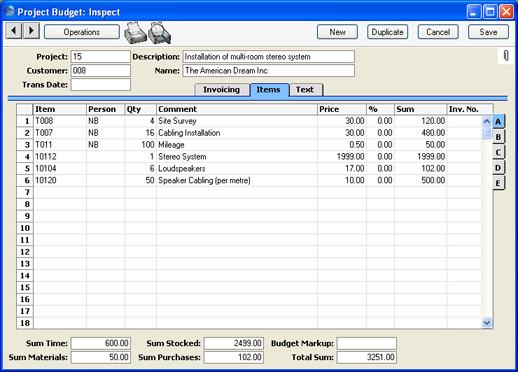Click the Name field The American Dream Inc

click(268, 71)
